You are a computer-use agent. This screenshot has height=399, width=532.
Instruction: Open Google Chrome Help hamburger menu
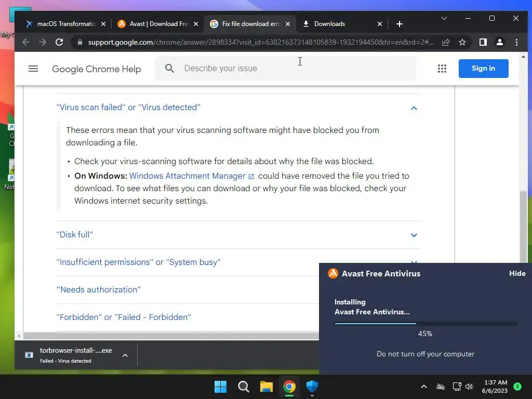(33, 69)
